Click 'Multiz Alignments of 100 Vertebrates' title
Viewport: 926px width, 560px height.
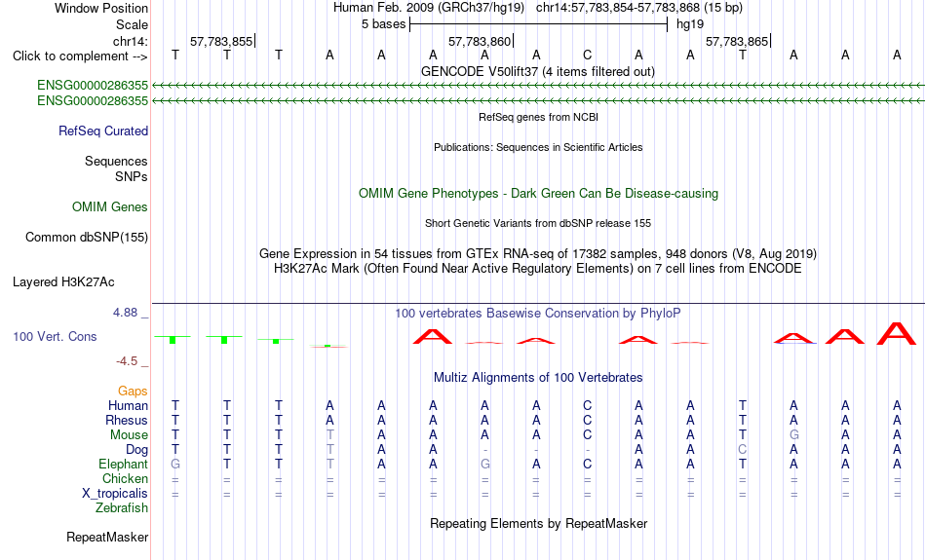pos(538,378)
